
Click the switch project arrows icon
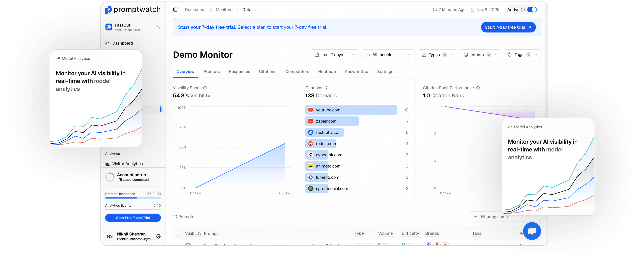pyautogui.click(x=158, y=27)
